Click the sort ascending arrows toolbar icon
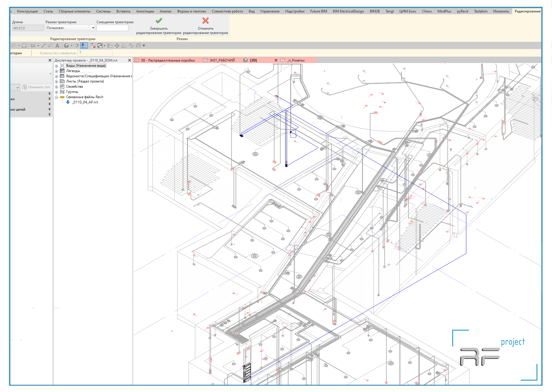The height and width of the screenshot is (392, 552). click(x=131, y=46)
